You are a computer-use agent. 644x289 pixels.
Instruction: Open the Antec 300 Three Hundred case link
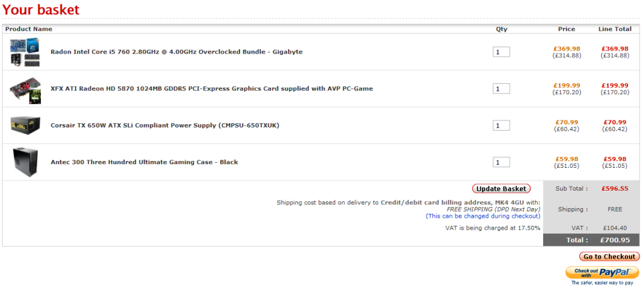[x=144, y=162]
